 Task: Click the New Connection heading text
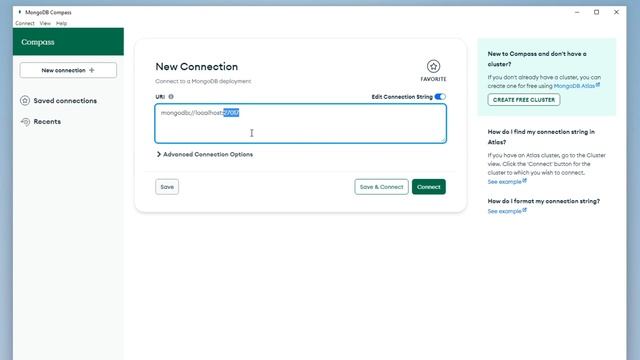click(x=197, y=67)
